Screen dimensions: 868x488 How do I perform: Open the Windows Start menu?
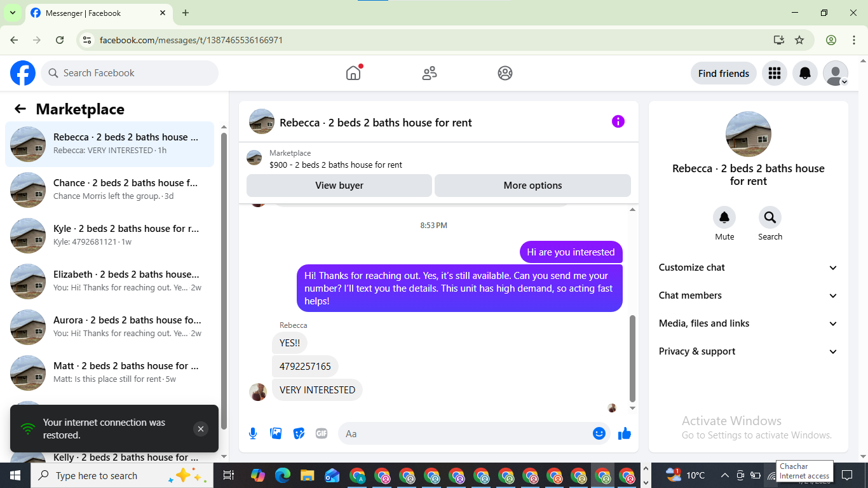coord(15,475)
